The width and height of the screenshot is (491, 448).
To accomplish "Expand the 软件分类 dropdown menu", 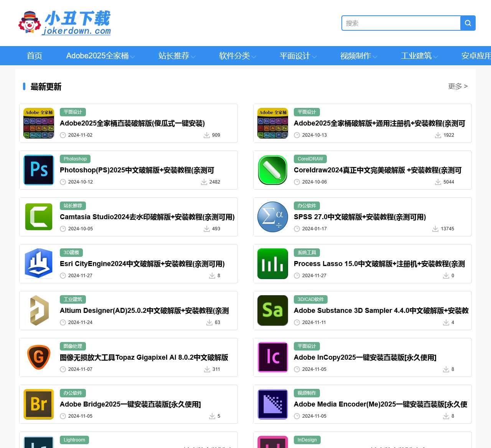I will click(237, 56).
